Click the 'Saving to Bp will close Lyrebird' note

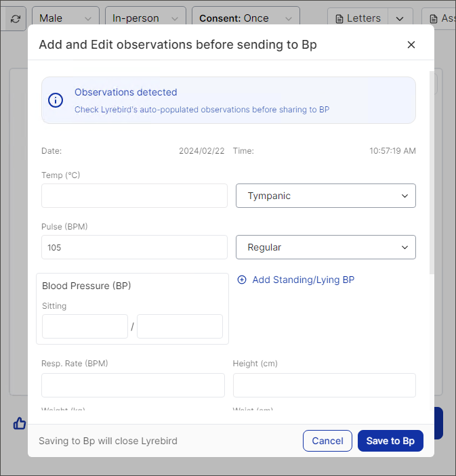[108, 441]
